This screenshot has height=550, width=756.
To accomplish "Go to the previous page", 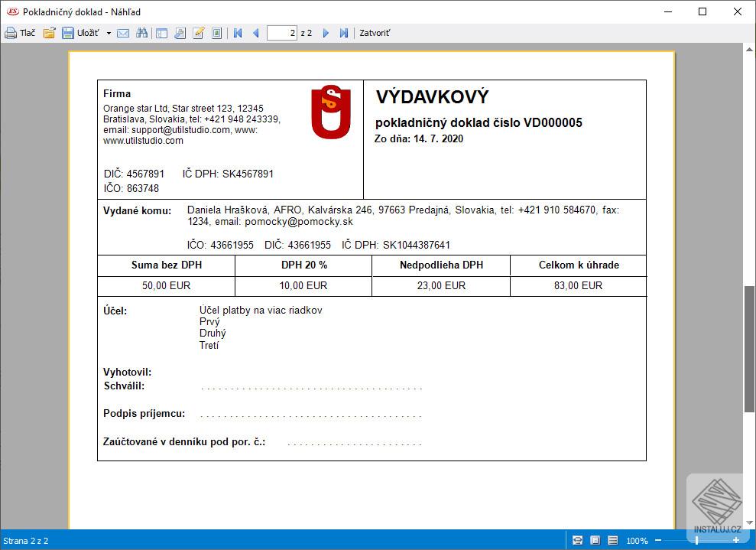I will [255, 34].
